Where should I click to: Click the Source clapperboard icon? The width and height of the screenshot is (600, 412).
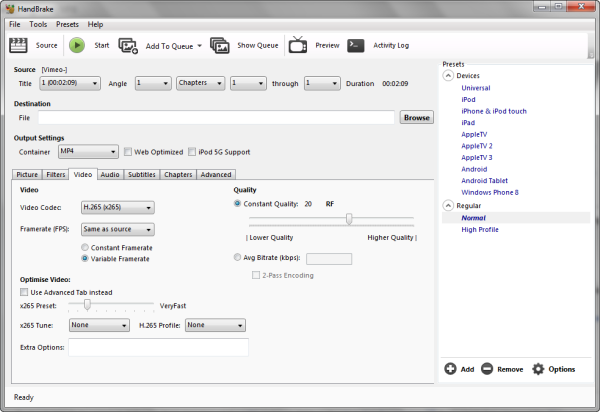pos(18,45)
